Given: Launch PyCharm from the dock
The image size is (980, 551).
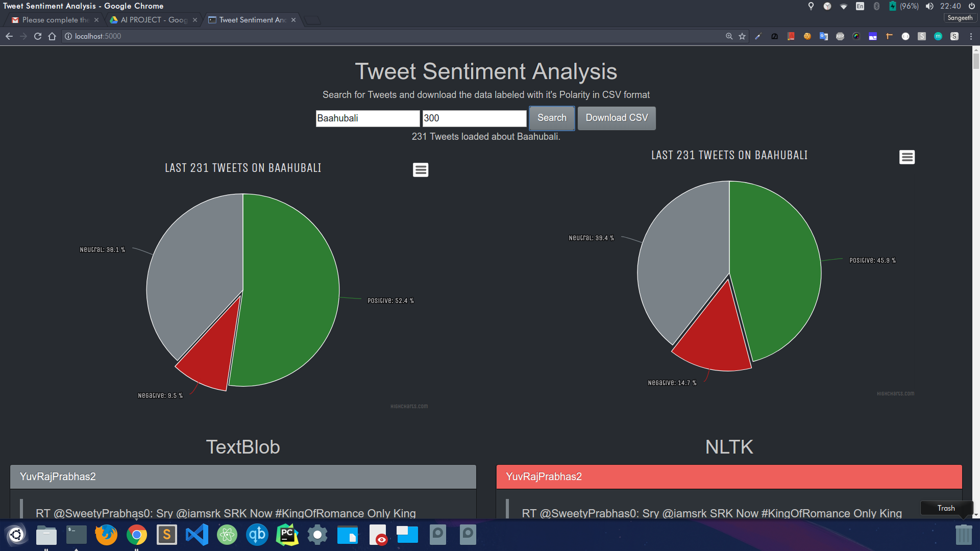Looking at the screenshot, I should pos(287,535).
